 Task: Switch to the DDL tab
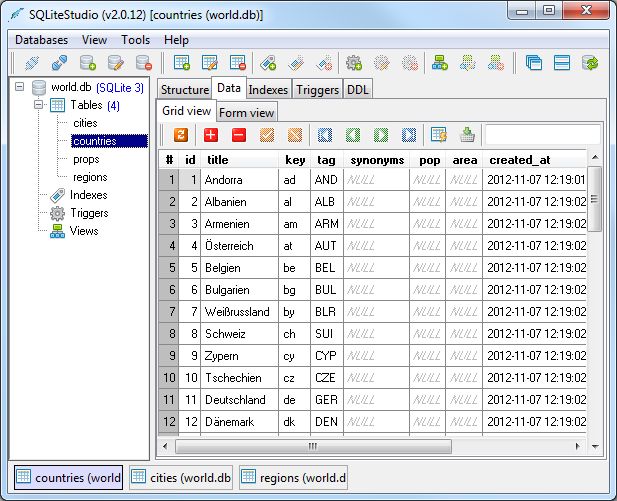pos(357,89)
